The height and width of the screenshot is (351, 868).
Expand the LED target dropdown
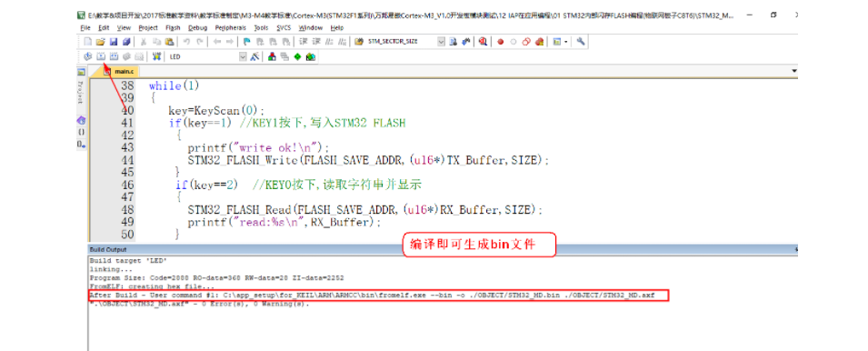pyautogui.click(x=243, y=56)
